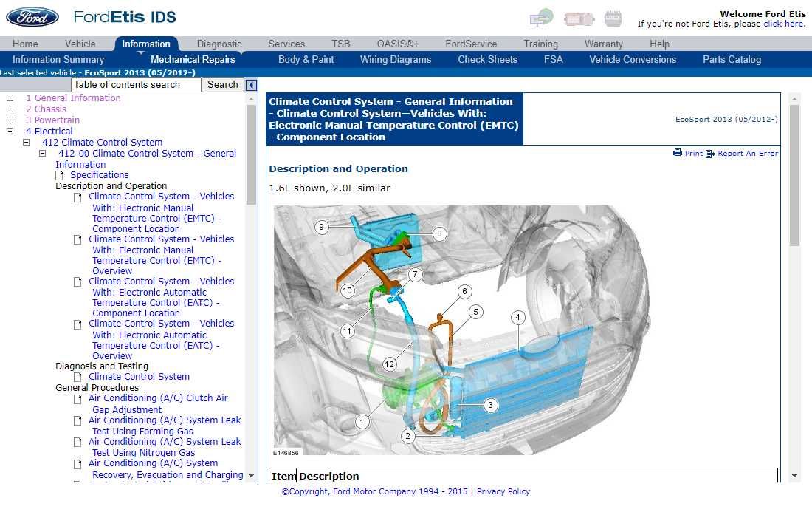Viewport: 812px width, 515px height.
Task: Expand the 1 General Information node
Action: (10, 98)
